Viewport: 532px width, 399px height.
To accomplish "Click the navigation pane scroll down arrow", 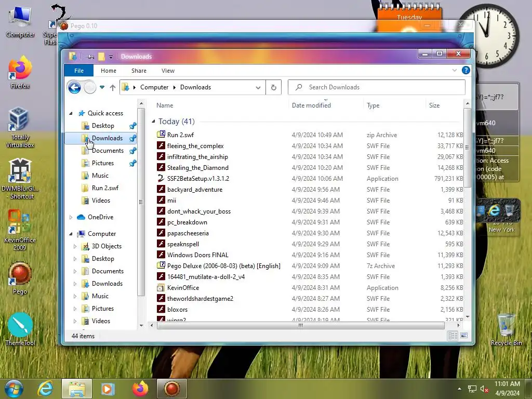I will tap(141, 325).
